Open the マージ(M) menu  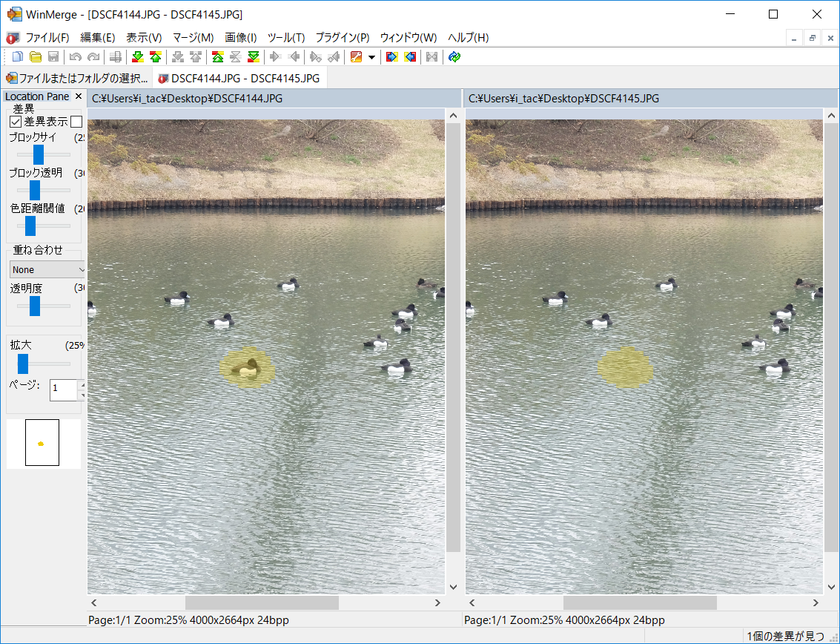193,38
